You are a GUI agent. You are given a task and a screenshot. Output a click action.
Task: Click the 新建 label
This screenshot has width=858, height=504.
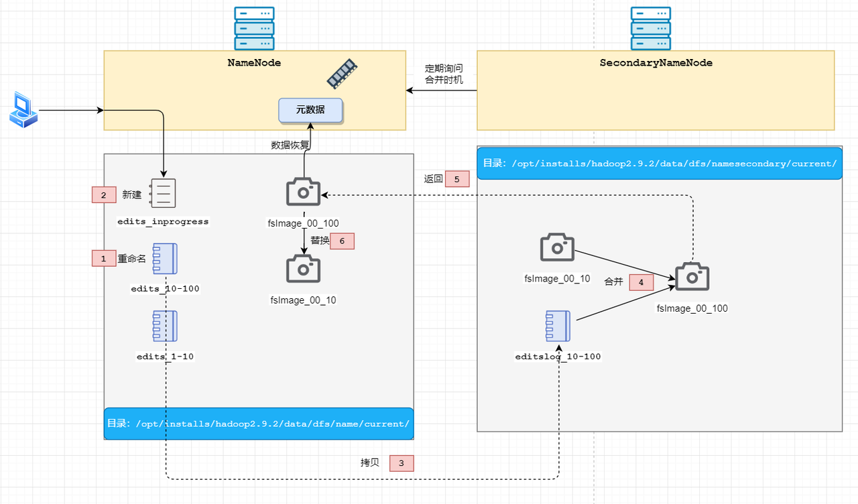click(132, 195)
